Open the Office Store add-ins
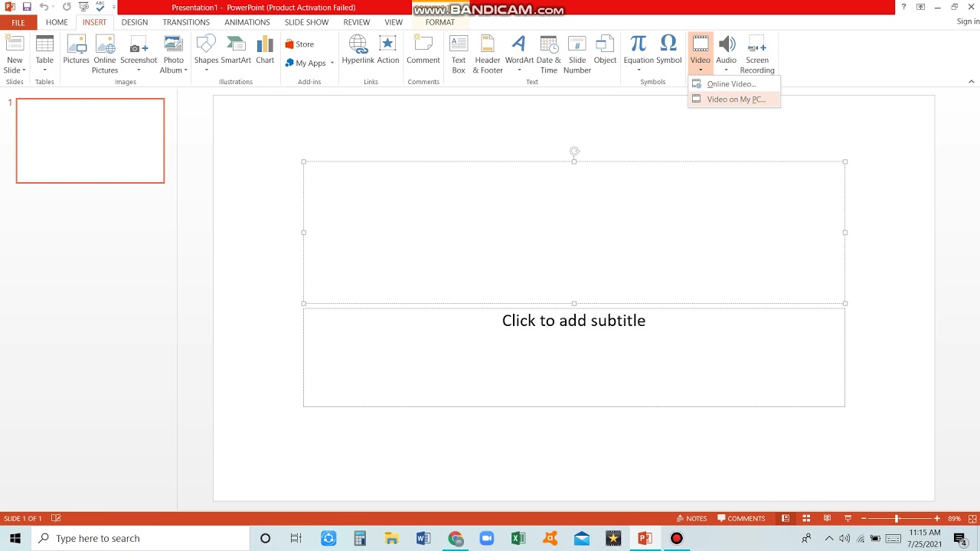Image resolution: width=980 pixels, height=551 pixels. coord(299,44)
